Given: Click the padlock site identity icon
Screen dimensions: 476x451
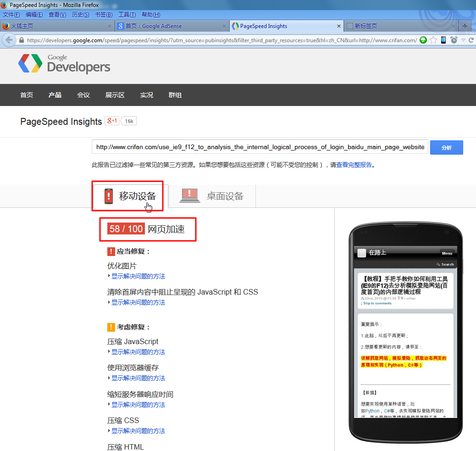Looking at the screenshot, I should pyautogui.click(x=22, y=40).
